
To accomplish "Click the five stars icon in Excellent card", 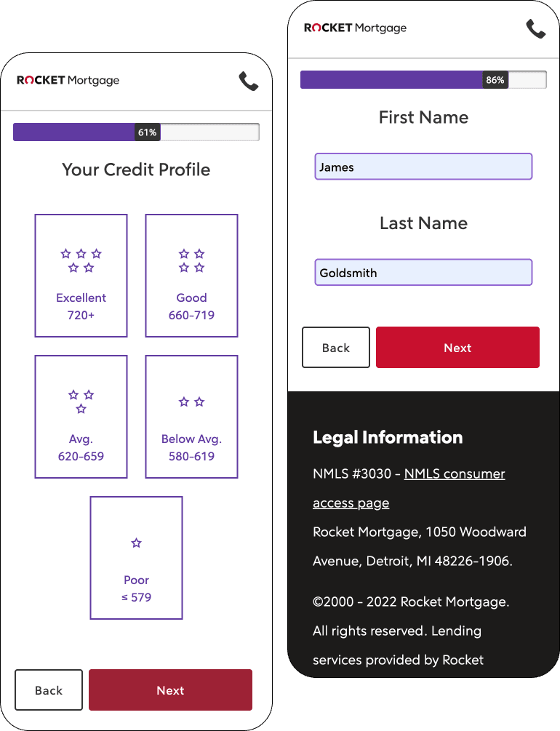I will [81, 260].
